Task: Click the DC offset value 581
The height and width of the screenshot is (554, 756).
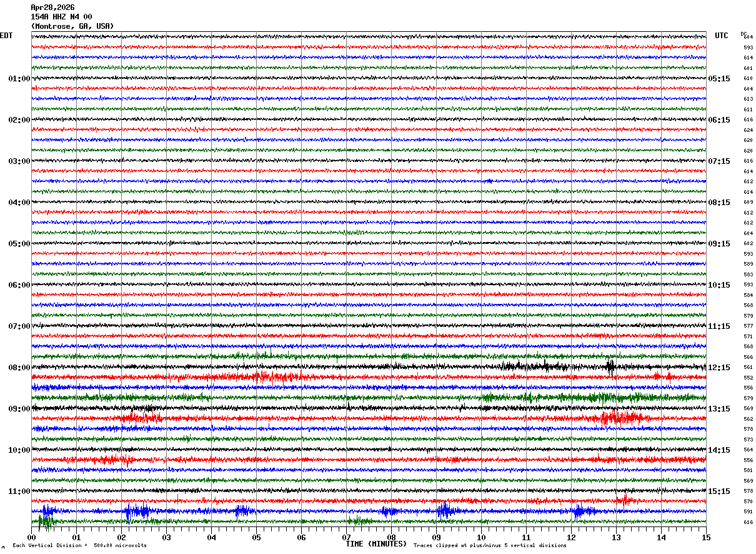Action: [x=748, y=471]
